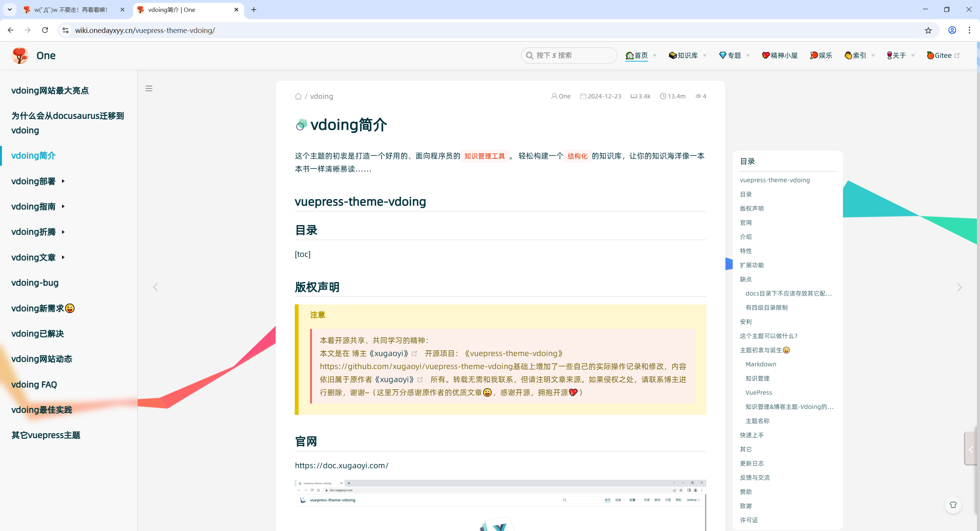Open 娱乐 nav item

pyautogui.click(x=821, y=56)
